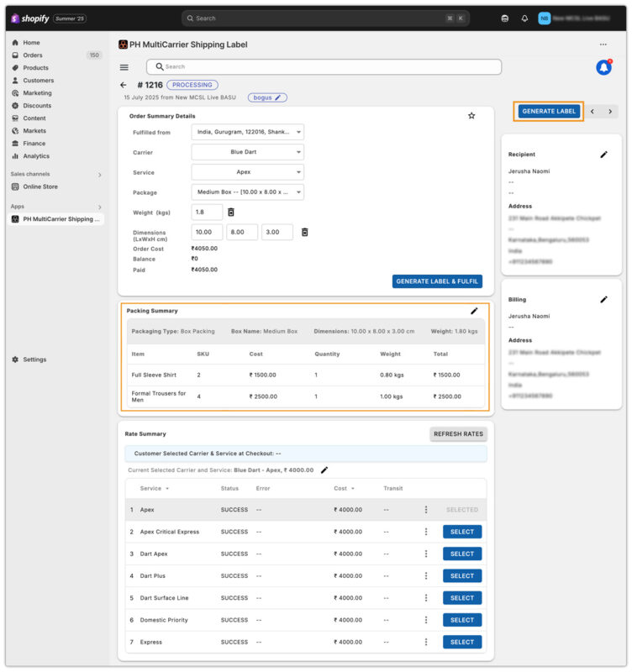This screenshot has width=632, height=672.
Task: Open options for the Apex rate row
Action: pyautogui.click(x=426, y=510)
